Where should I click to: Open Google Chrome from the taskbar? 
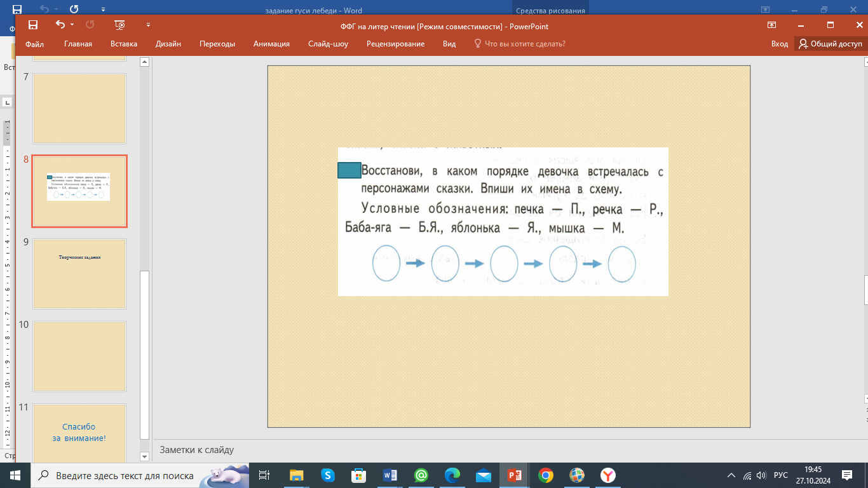pos(546,475)
